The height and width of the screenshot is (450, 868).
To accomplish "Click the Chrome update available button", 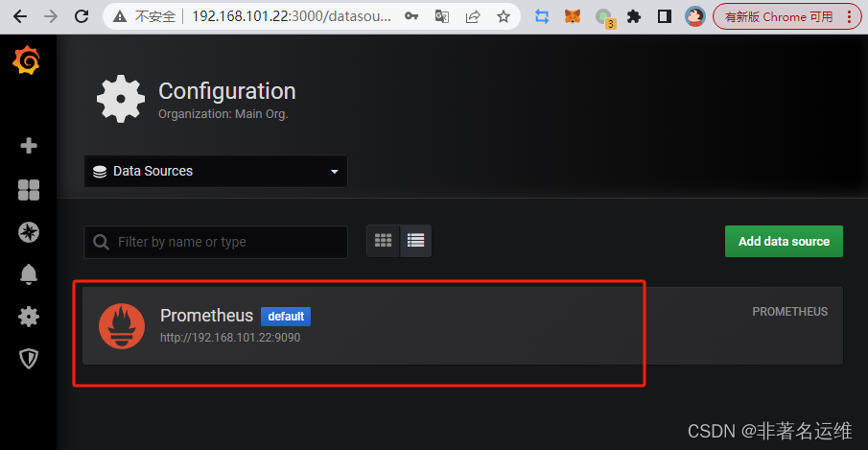I will (x=786, y=16).
